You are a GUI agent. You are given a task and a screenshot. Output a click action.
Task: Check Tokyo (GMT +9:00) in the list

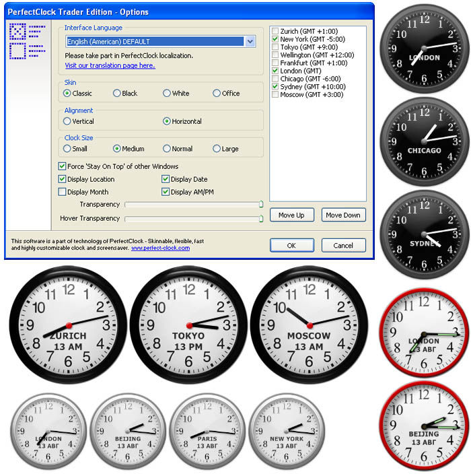275,46
